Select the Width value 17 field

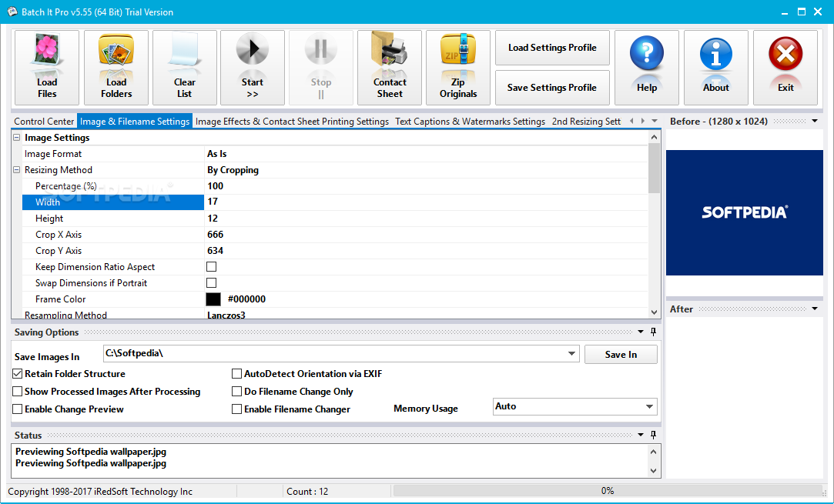[x=426, y=202]
